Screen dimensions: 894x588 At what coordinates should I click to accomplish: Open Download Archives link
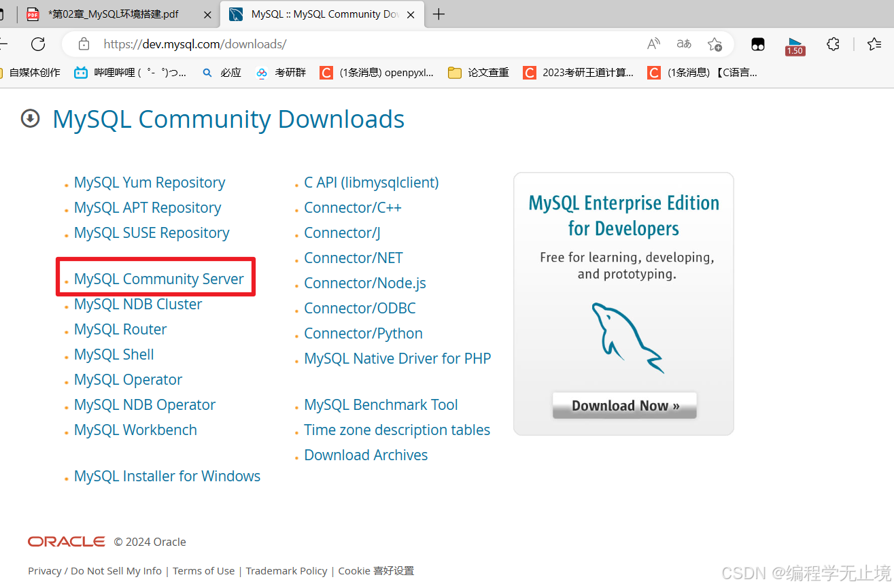[x=366, y=455]
